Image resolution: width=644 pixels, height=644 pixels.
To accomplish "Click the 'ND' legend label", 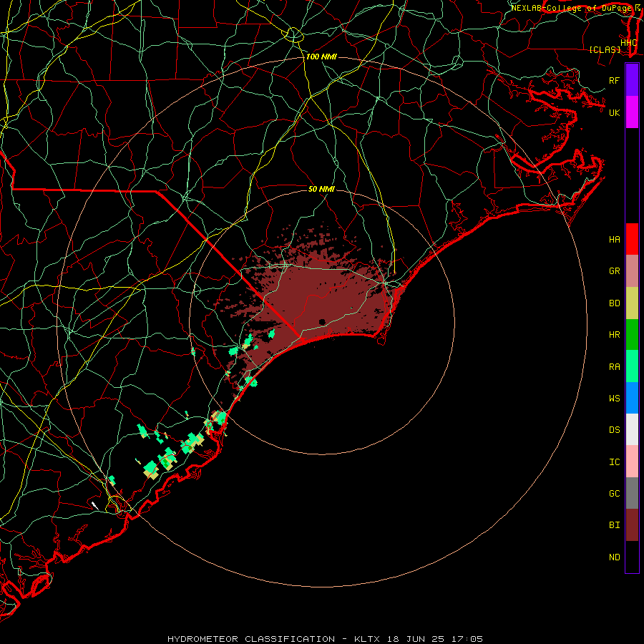I will 614,557.
